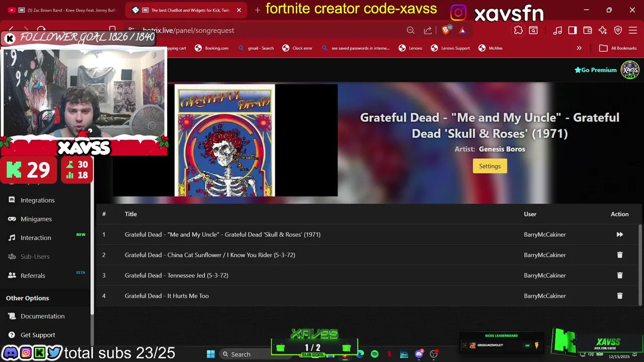This screenshot has height=362, width=644.
Task: Click the Documentation clipboard icon
Action: pos(12,316)
